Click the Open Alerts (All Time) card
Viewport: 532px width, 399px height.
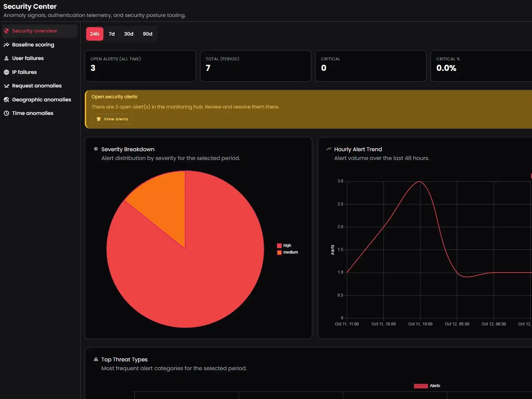(140, 66)
